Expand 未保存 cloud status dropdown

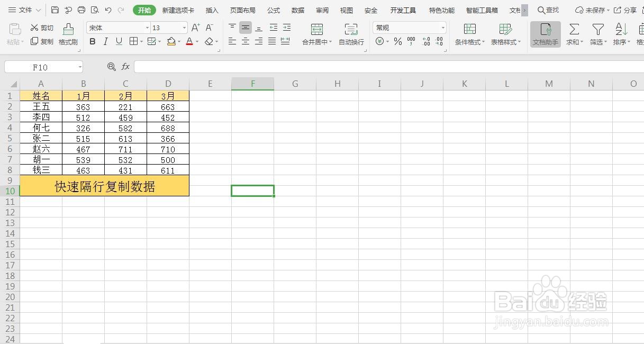point(608,10)
